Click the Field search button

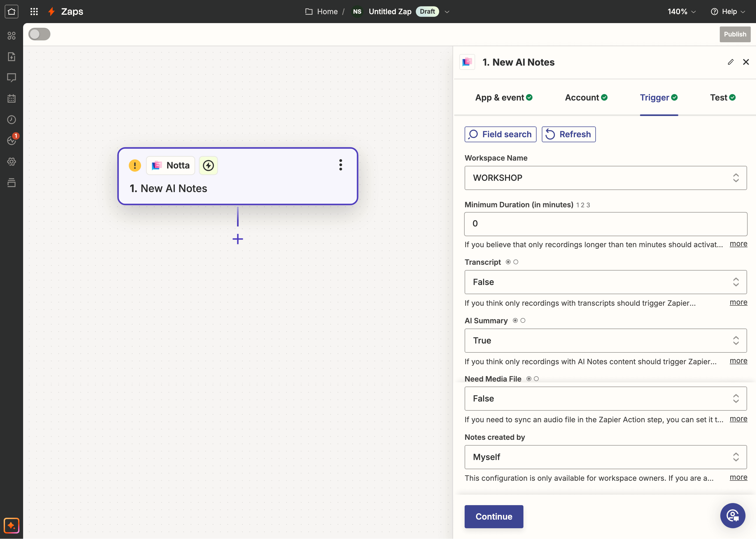click(500, 134)
